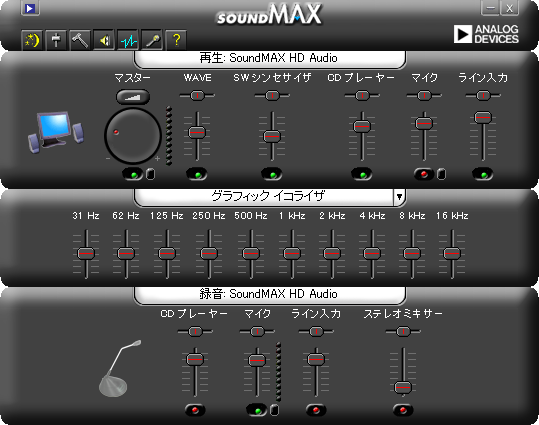This screenshot has height=425, width=539.
Task: Toggle SW synthesizer mute LED
Action: click(x=272, y=174)
